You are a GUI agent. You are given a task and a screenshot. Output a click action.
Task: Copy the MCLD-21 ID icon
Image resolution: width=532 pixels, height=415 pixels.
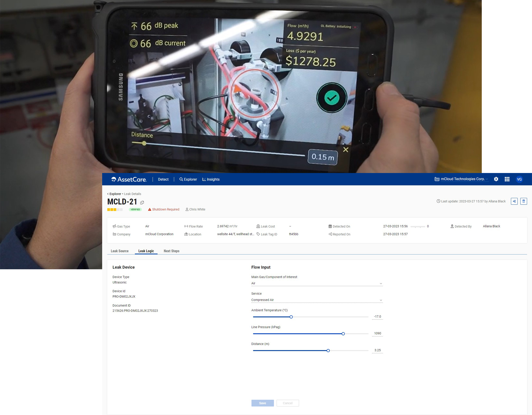pos(142,202)
